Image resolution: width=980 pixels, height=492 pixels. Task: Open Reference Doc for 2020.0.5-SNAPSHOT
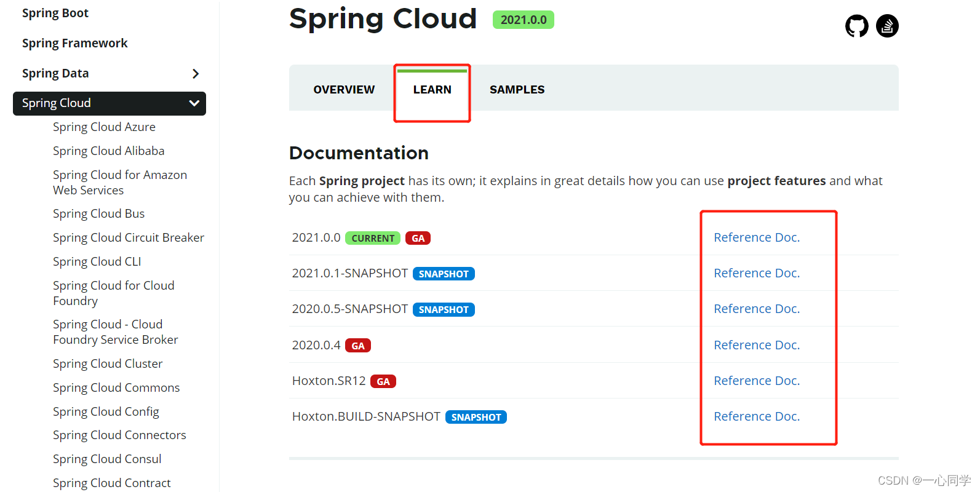pyautogui.click(x=757, y=309)
